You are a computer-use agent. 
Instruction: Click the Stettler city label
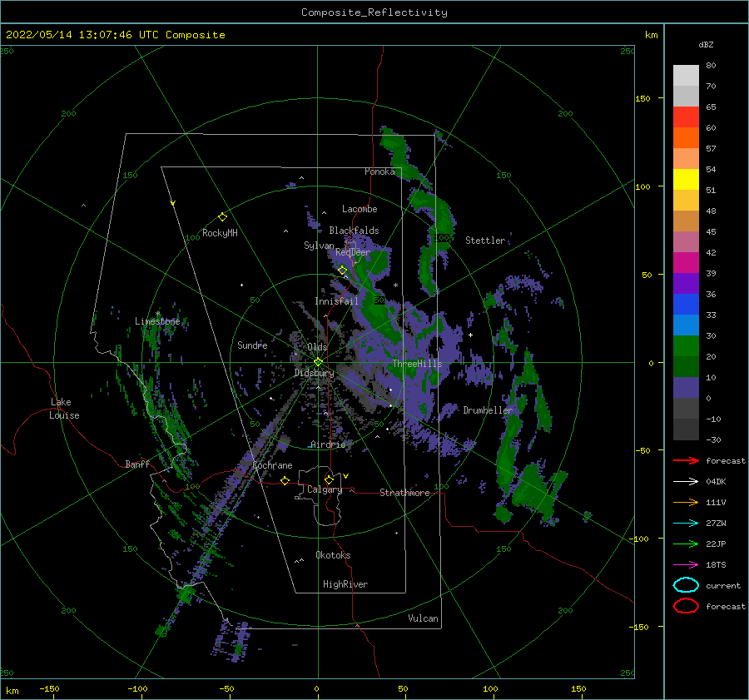click(485, 241)
